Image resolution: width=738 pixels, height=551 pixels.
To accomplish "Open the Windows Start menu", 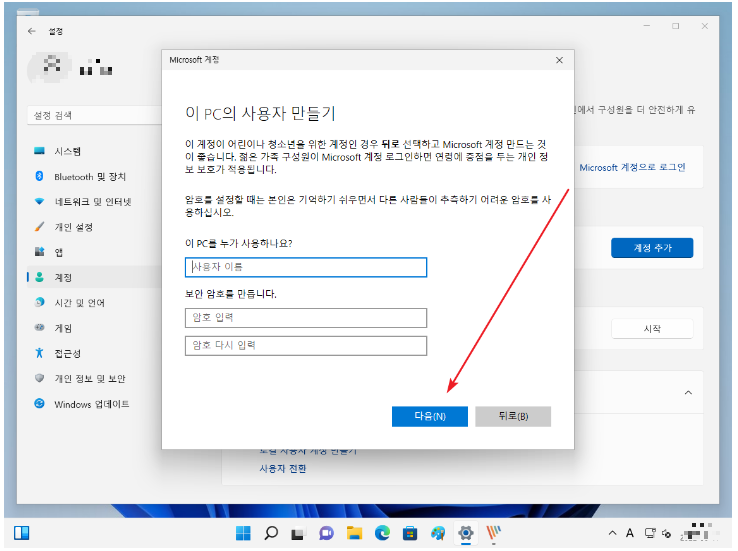I will 243,533.
